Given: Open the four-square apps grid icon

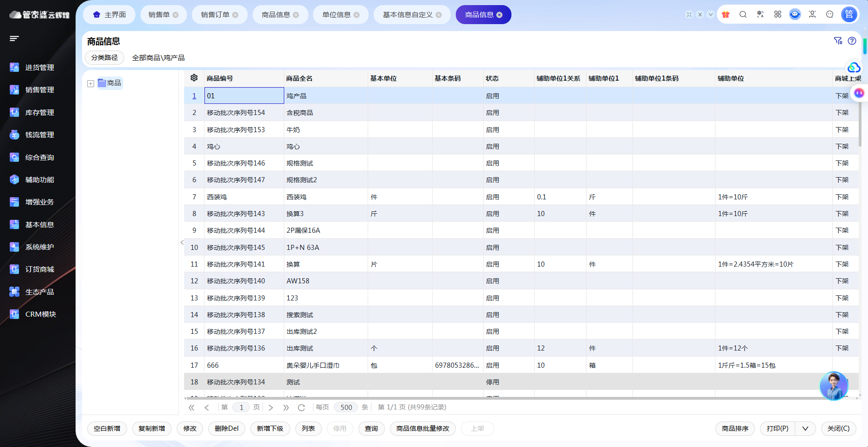Looking at the screenshot, I should [x=778, y=14].
